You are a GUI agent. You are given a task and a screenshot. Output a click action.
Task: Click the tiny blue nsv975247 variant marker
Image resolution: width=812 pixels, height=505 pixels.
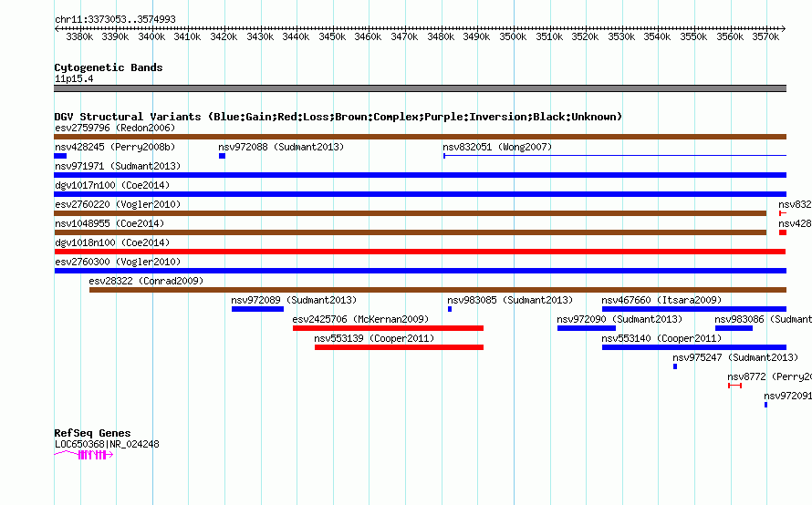tap(675, 366)
